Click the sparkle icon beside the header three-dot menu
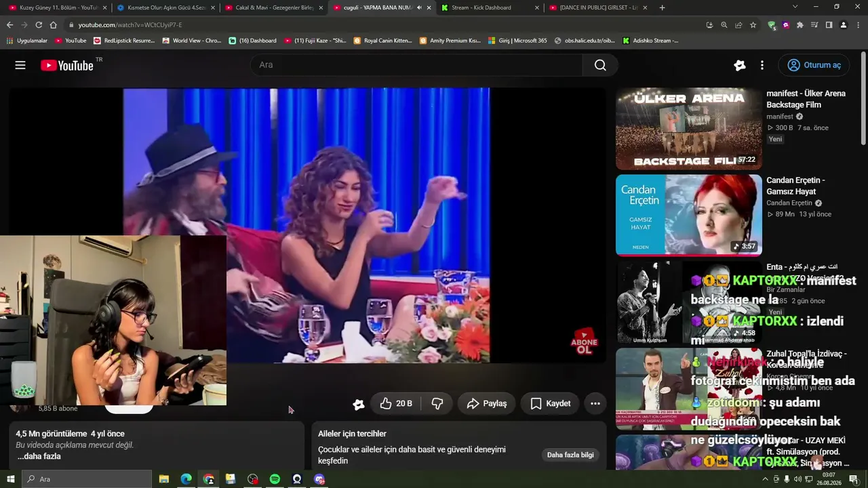The height and width of the screenshot is (488, 868). tap(740, 65)
